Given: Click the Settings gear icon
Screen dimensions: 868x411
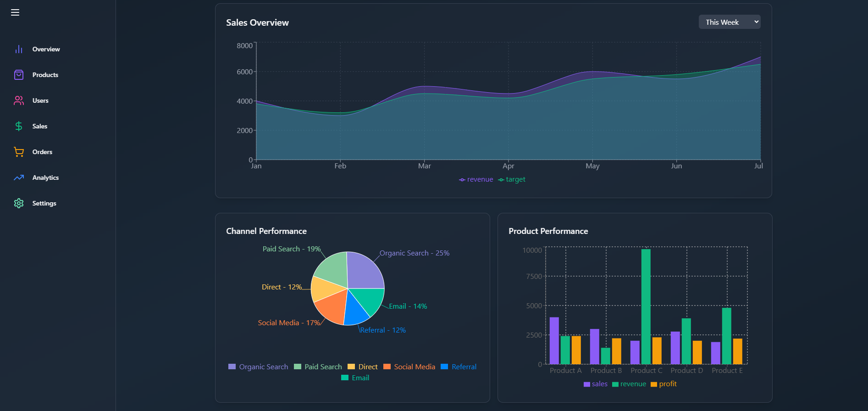Looking at the screenshot, I should click(19, 203).
